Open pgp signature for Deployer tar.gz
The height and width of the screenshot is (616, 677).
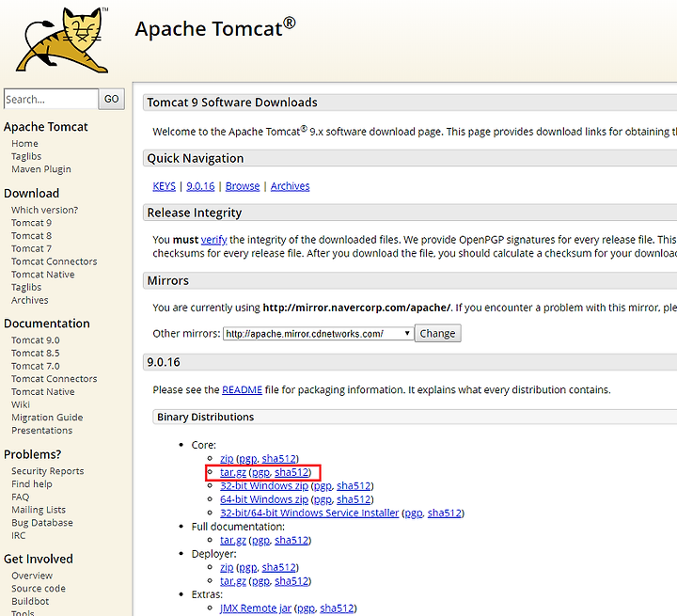point(260,582)
